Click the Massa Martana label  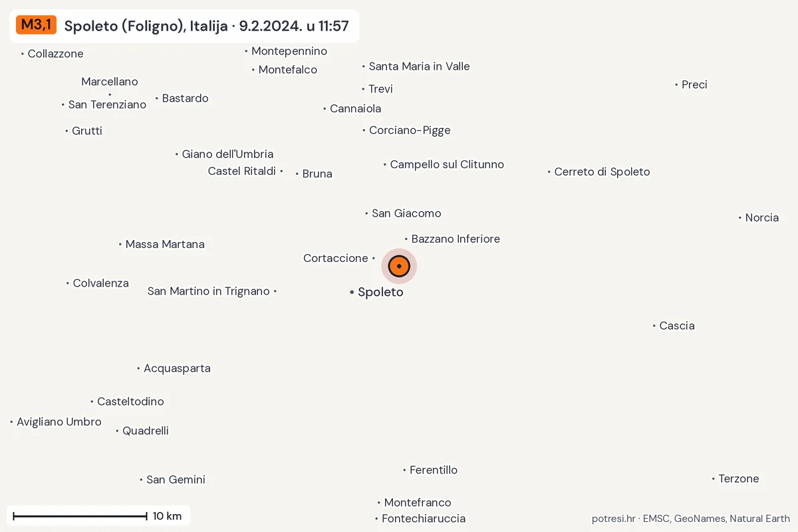click(165, 244)
